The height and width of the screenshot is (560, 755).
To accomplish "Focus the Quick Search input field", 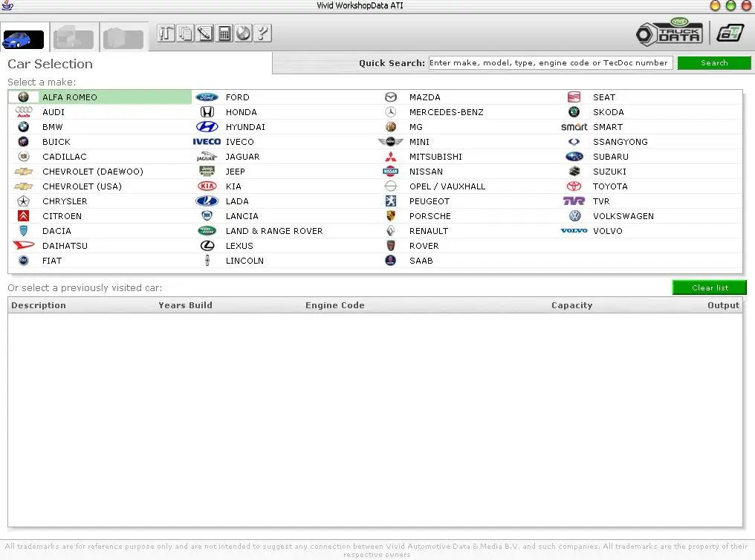I will tap(551, 63).
